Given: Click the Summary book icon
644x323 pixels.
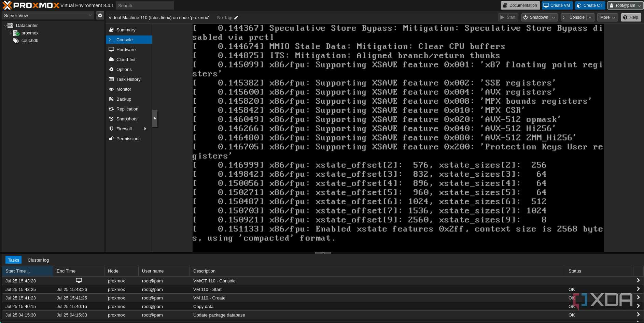Looking at the screenshot, I should (x=111, y=30).
